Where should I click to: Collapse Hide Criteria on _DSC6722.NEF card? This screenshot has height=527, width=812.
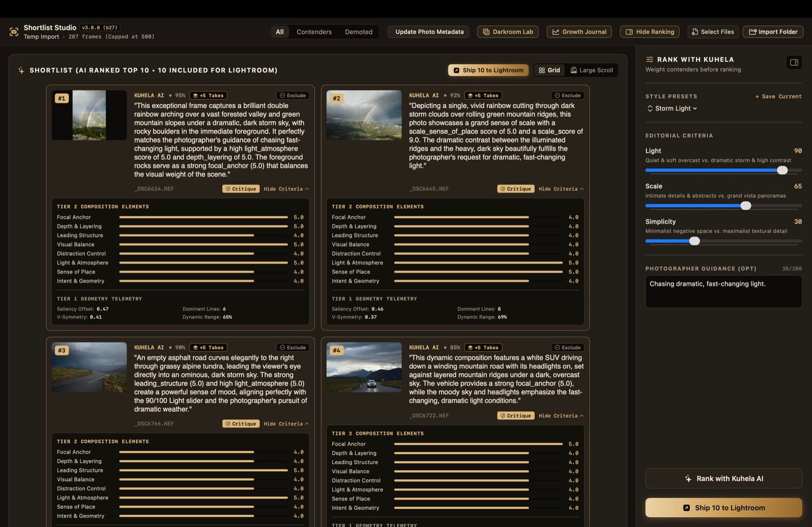tap(561, 416)
